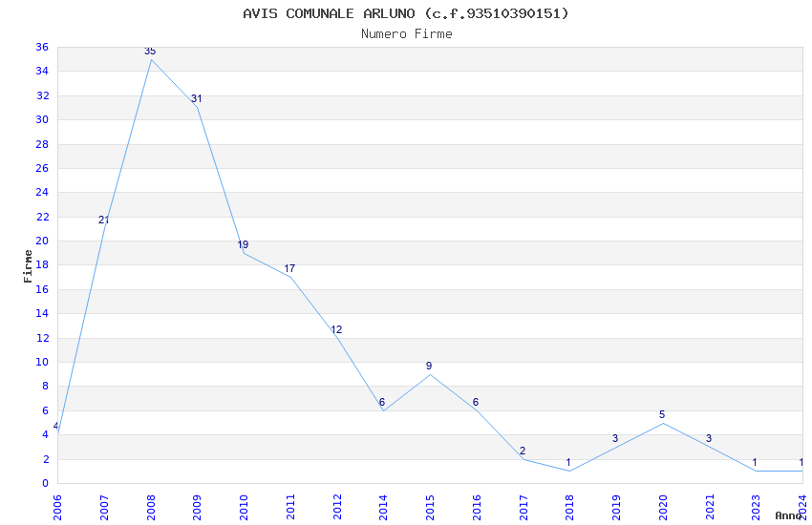The height and width of the screenshot is (525, 812).
Task: Select the 2014 year label on x-axis
Action: click(383, 507)
